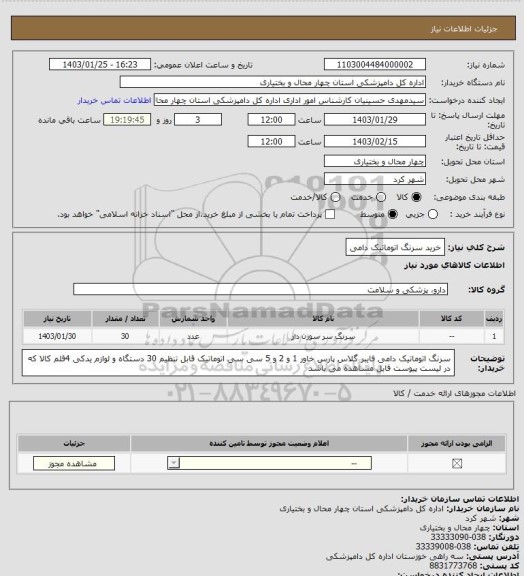Click the row number cell 1
The image size is (524, 576).
pyautogui.click(x=494, y=336)
